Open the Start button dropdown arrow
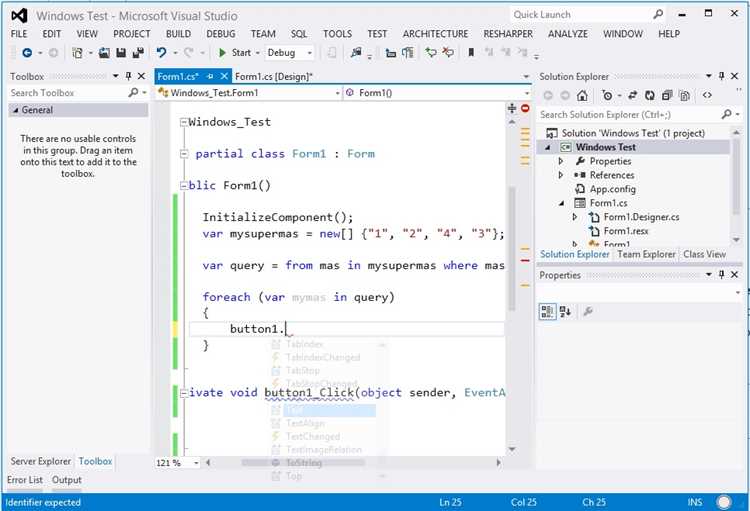This screenshot has height=511, width=750. 257,53
